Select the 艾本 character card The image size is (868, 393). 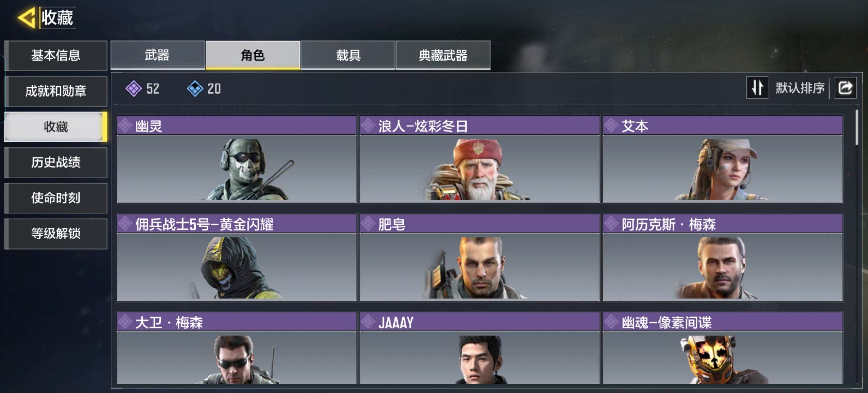[x=722, y=159]
